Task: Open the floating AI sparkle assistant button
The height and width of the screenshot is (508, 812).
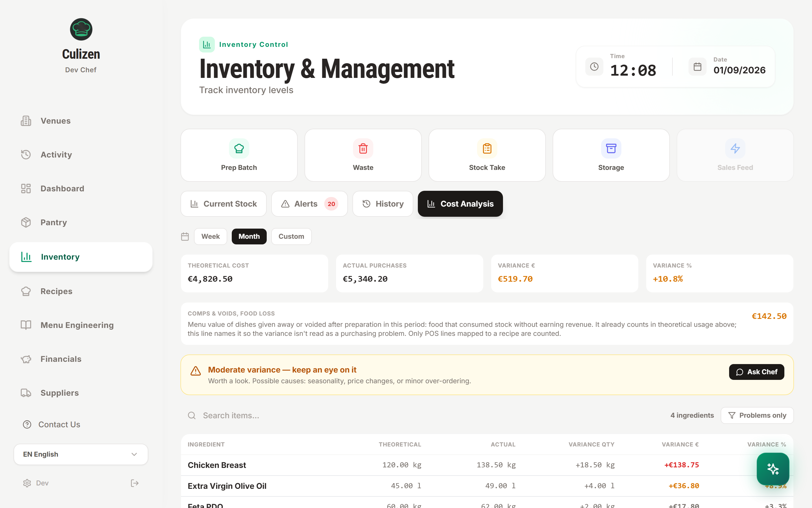Action: [x=773, y=469]
